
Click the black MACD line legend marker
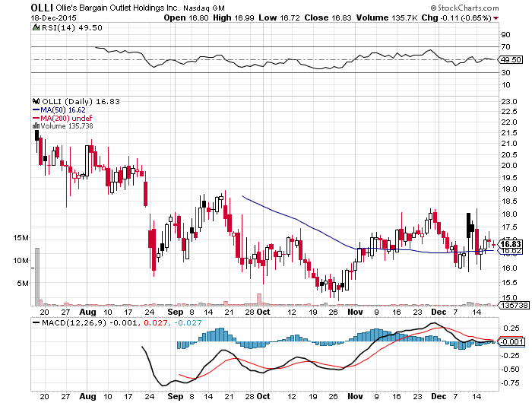pyautogui.click(x=36, y=322)
